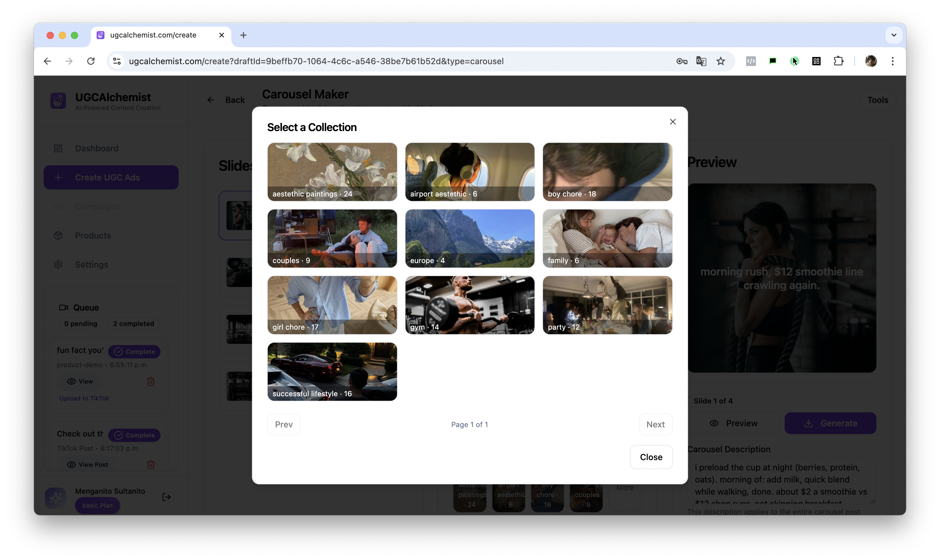Click the Upload to TikTok link

84,398
